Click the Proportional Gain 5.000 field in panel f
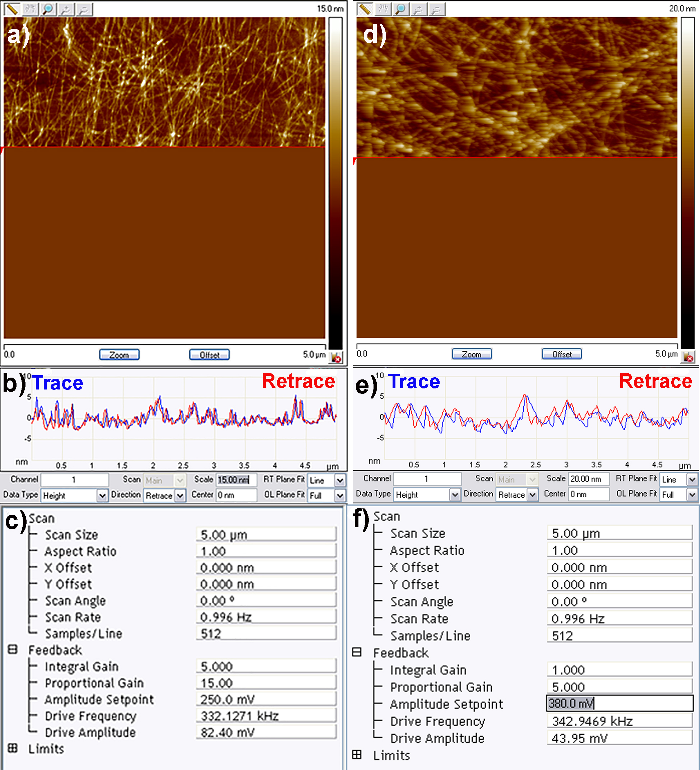The height and width of the screenshot is (770, 700). click(x=620, y=686)
